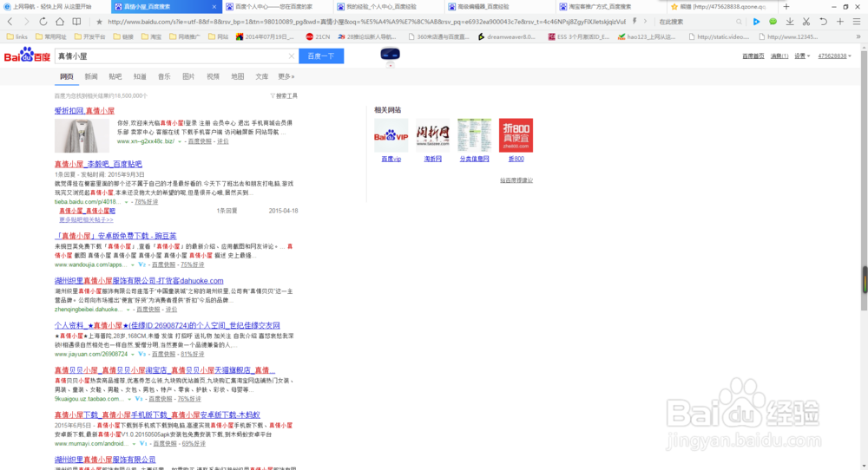Clear the Baidu search box with the X
Screen dimensions: 868x470
pyautogui.click(x=291, y=55)
